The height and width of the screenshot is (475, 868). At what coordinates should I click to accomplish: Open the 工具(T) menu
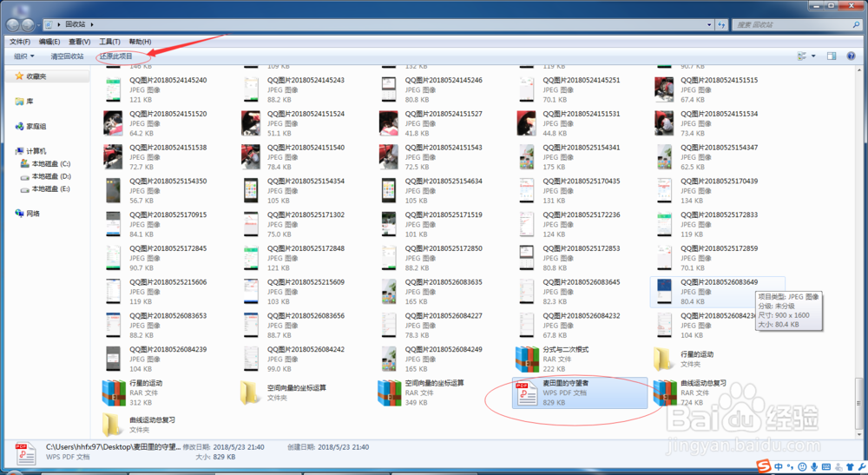pos(109,42)
